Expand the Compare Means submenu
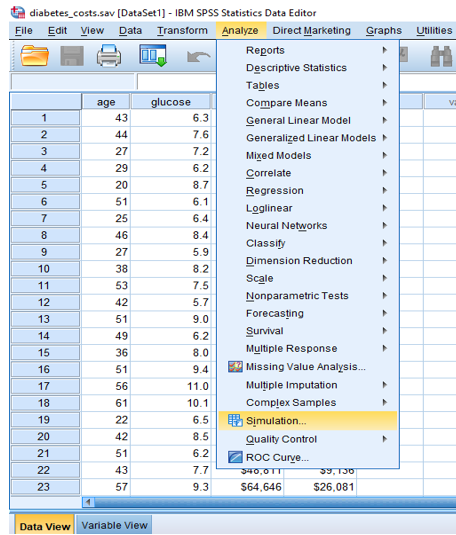The height and width of the screenshot is (535, 456). (308, 103)
